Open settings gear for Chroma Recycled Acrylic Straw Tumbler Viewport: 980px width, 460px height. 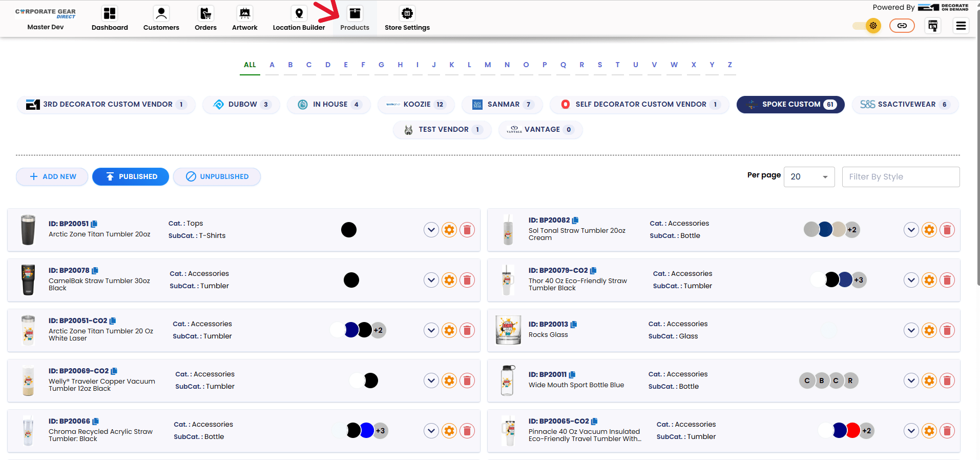pyautogui.click(x=449, y=431)
